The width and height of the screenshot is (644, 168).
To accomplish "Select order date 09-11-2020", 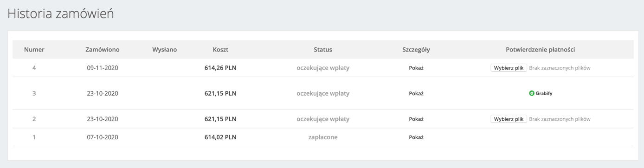I will [x=103, y=68].
